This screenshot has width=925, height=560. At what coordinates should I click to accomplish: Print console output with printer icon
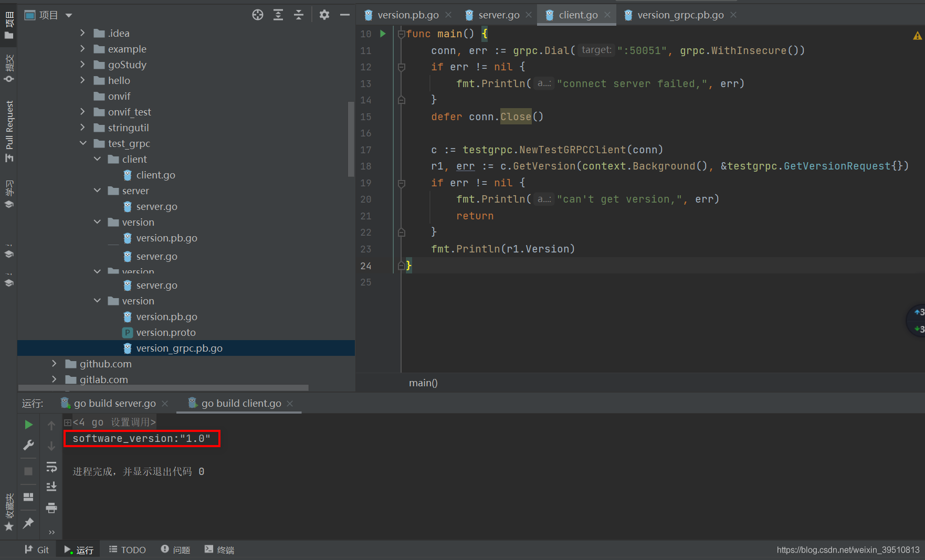pos(51,508)
